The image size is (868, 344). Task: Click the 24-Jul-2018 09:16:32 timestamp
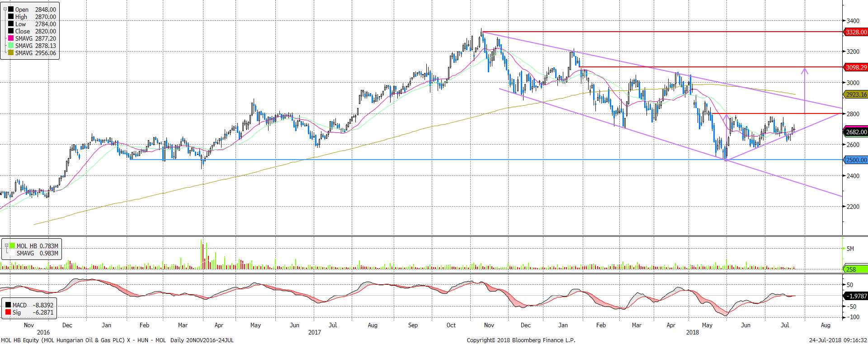(x=838, y=340)
